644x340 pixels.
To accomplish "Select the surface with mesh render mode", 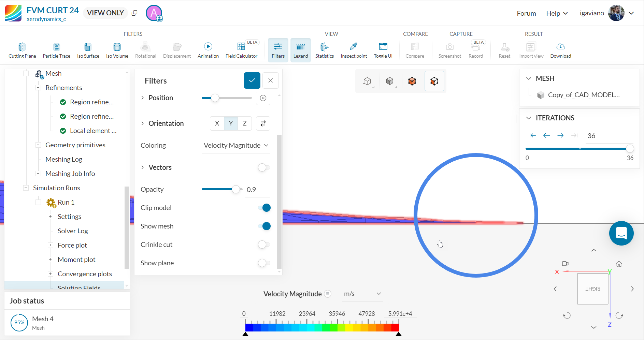I will coord(434,81).
